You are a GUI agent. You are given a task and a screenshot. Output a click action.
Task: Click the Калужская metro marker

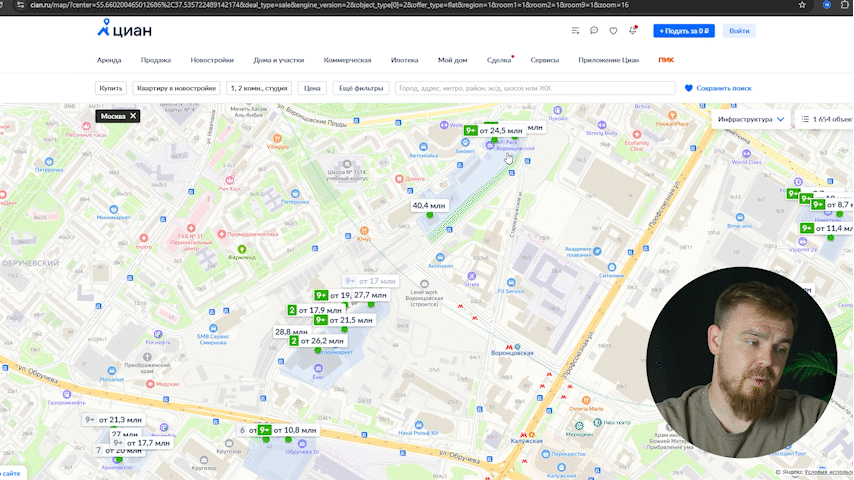point(523,434)
